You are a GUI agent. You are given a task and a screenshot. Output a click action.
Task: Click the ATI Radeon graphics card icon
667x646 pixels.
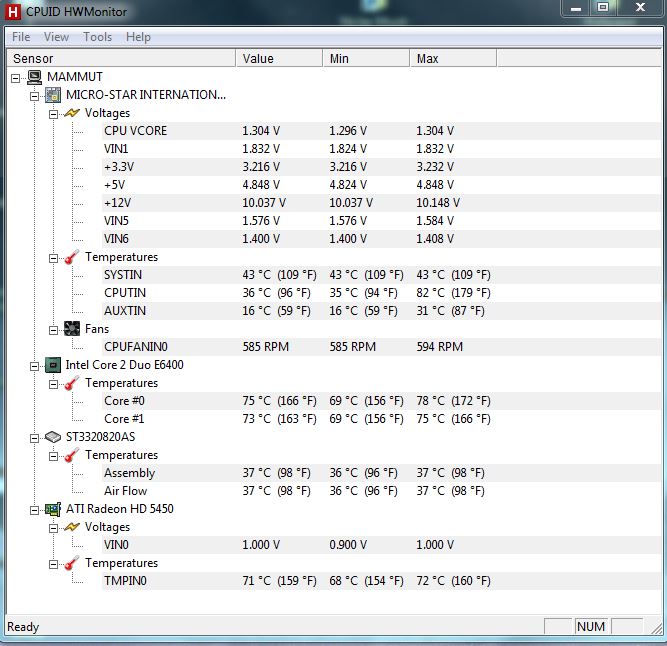[53, 509]
